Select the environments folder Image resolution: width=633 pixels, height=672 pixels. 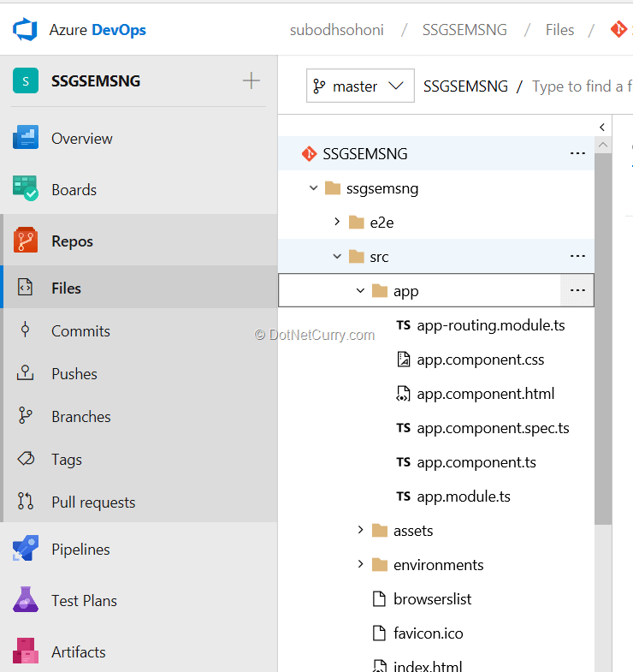439,565
